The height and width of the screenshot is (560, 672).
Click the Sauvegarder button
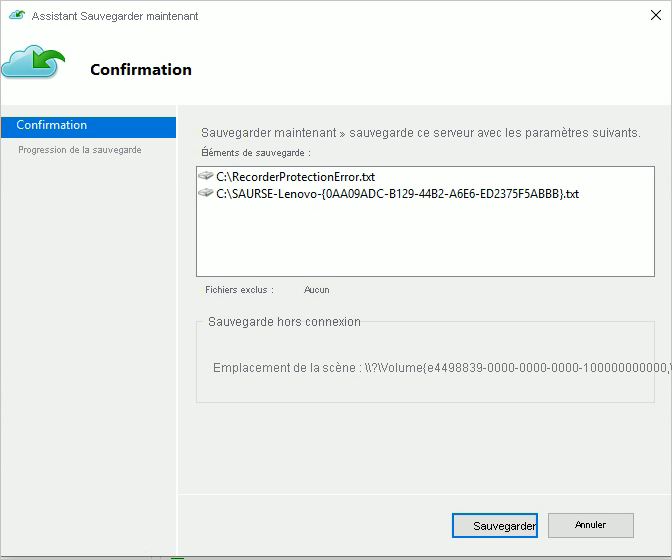495,525
